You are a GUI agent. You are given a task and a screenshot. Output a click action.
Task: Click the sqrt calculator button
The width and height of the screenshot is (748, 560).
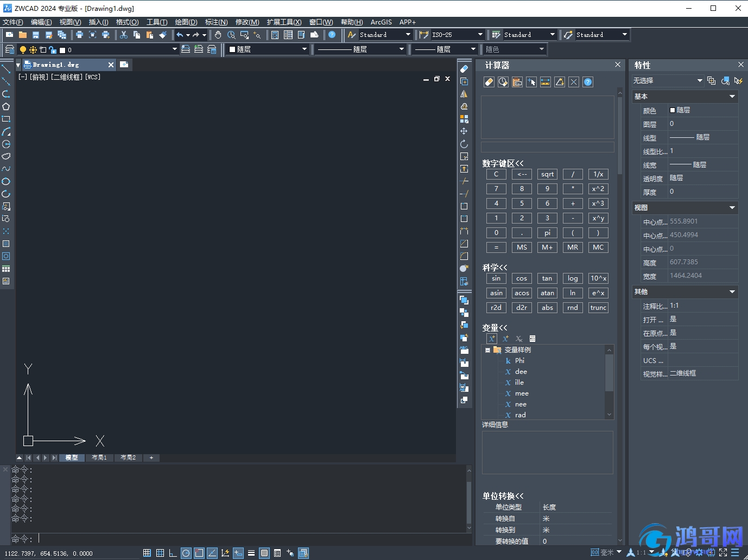pos(548,174)
